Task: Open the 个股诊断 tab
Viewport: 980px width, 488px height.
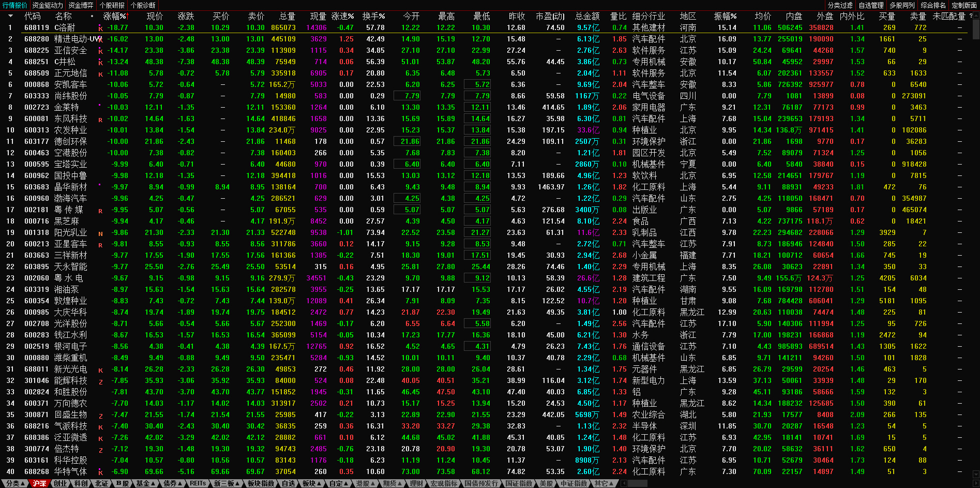Action: [x=143, y=5]
